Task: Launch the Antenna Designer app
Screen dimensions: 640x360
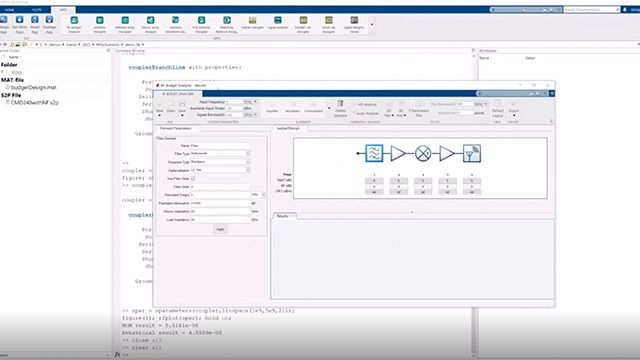Action: (x=100, y=24)
